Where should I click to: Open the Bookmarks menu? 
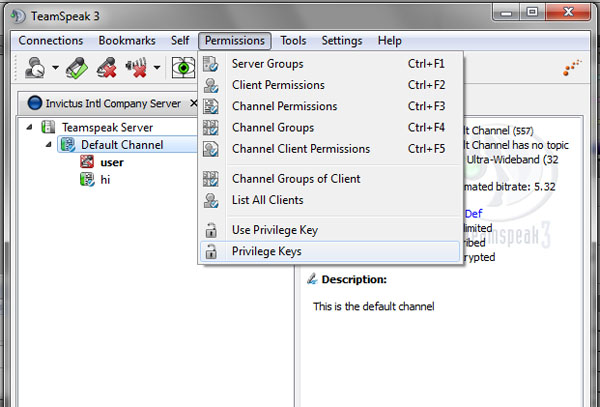point(127,41)
